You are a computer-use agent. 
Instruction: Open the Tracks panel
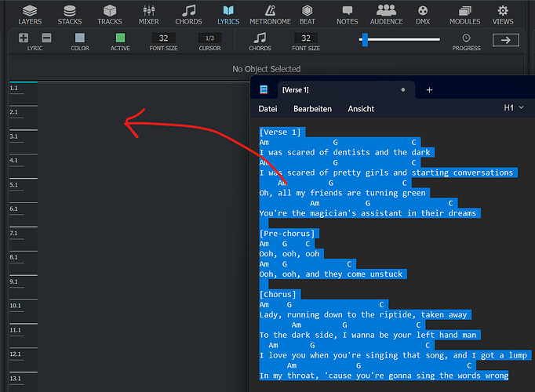[110, 15]
